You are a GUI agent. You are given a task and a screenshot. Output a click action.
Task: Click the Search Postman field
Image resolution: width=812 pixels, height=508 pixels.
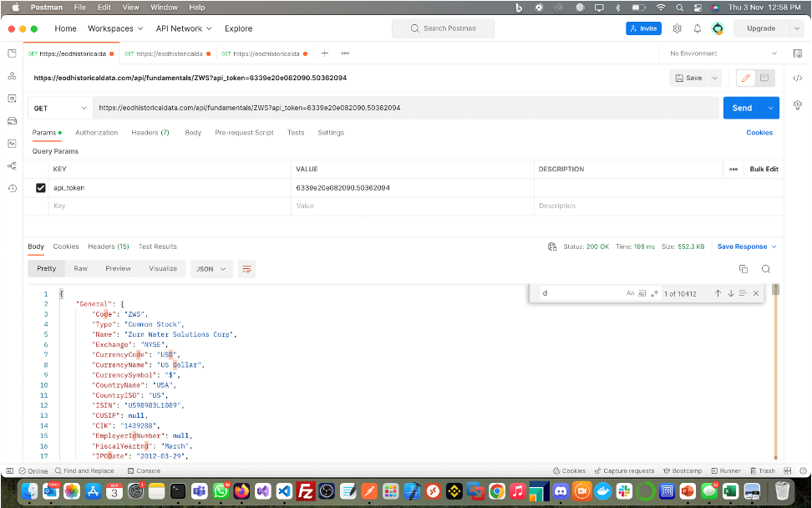tap(443, 28)
